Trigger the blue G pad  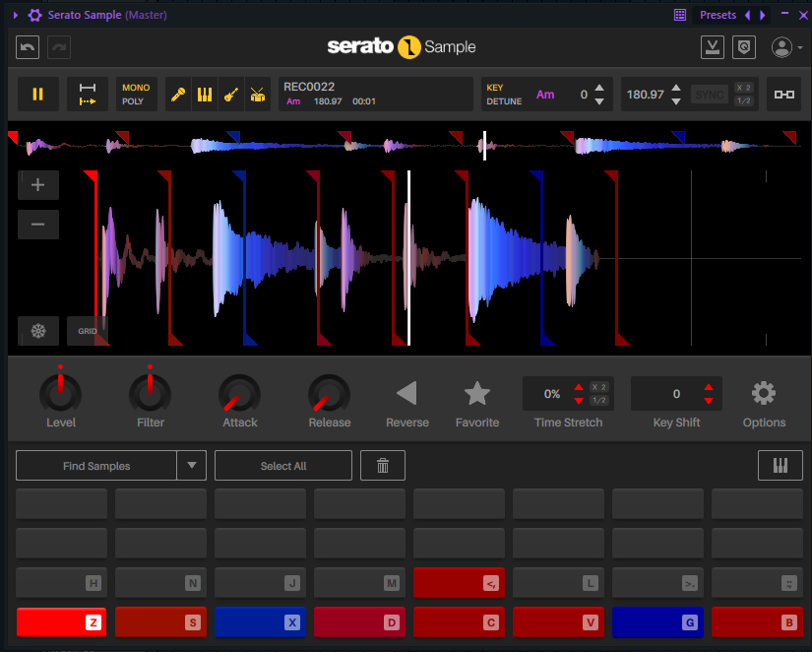click(657, 621)
